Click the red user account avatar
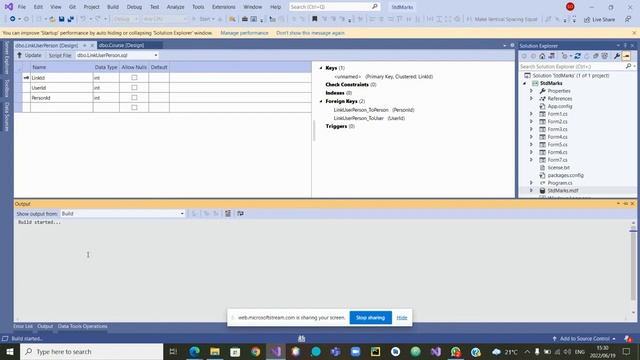Screen dimensions: 640x360 [570, 7]
